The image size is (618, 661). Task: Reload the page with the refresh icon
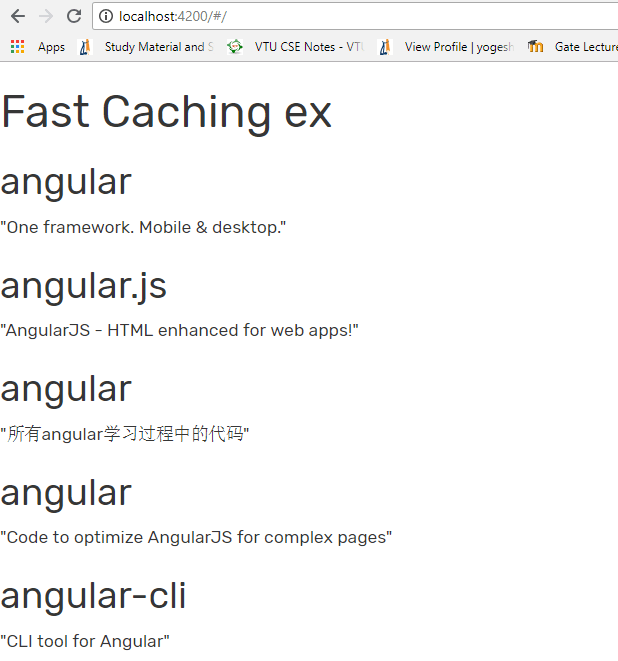(x=74, y=16)
